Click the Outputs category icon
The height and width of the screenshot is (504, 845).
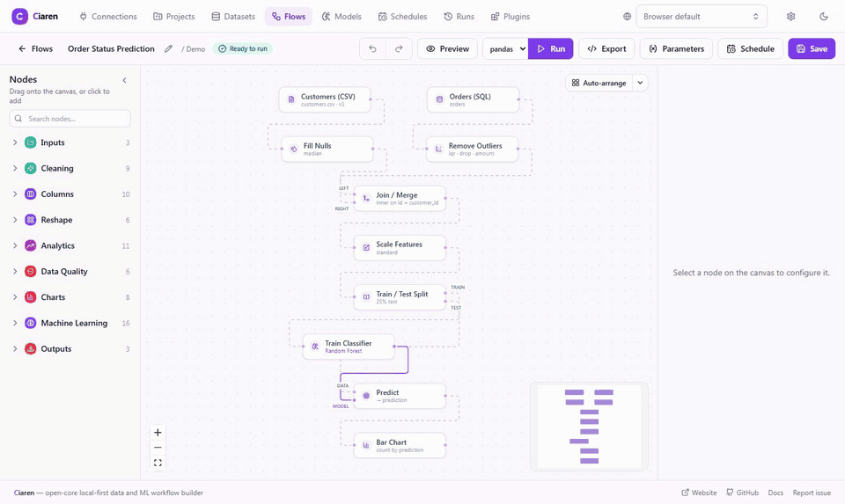[x=31, y=349]
